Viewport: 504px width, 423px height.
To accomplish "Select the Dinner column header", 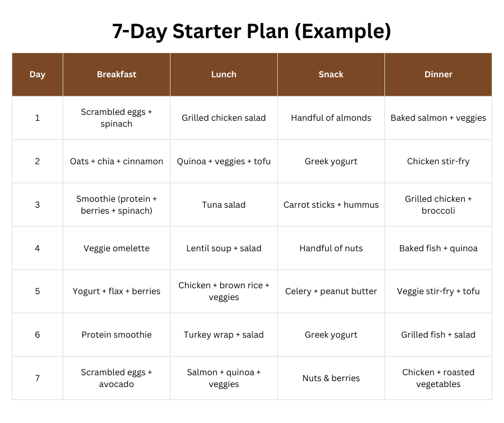I will tap(438, 75).
